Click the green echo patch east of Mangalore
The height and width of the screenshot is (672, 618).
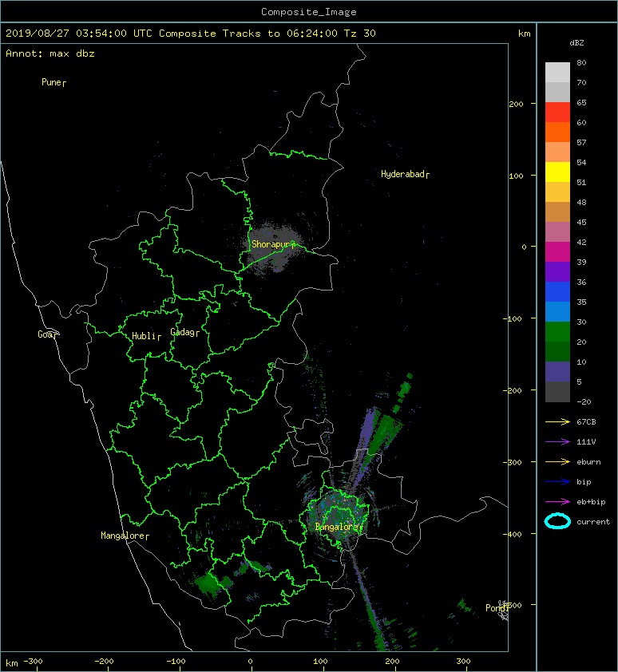pos(209,583)
